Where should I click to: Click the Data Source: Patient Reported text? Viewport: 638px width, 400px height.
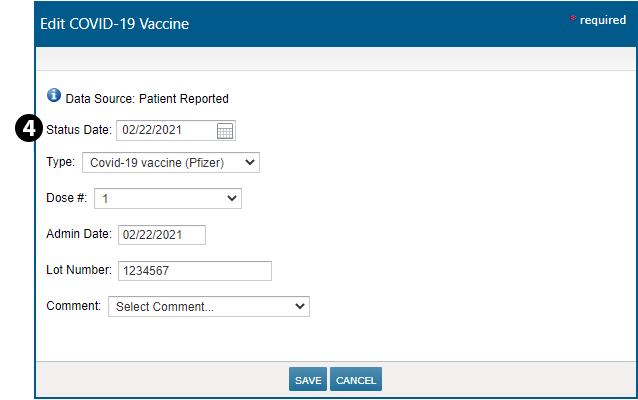coord(147,99)
